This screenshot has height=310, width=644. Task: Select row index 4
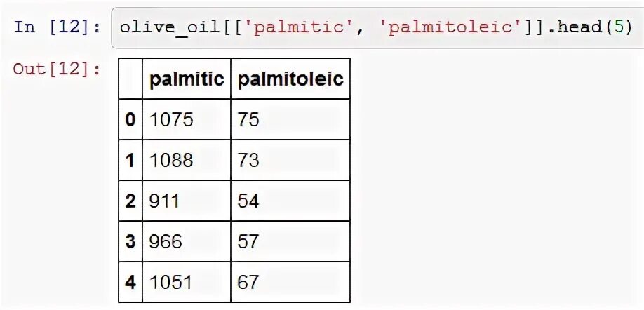coord(130,283)
